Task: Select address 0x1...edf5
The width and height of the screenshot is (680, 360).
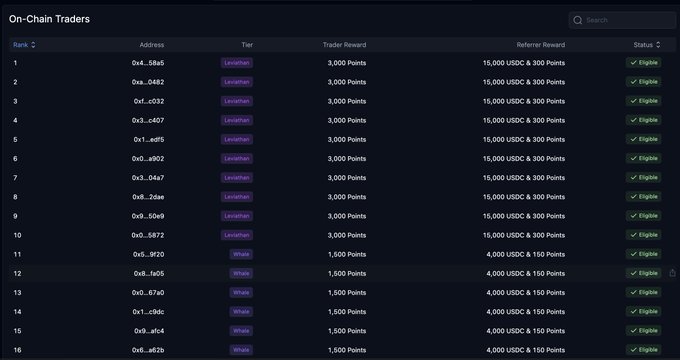Action: click(x=149, y=139)
